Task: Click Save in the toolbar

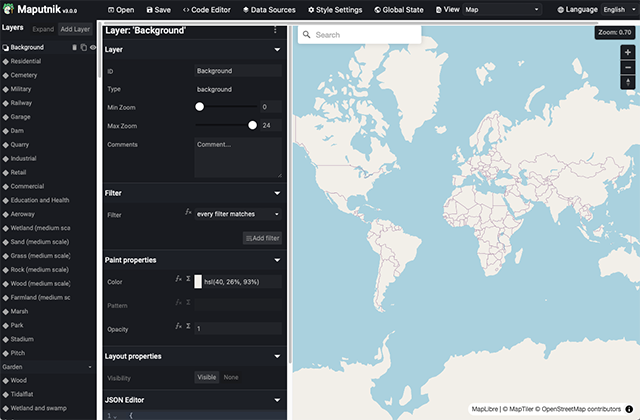Action: 159,10
